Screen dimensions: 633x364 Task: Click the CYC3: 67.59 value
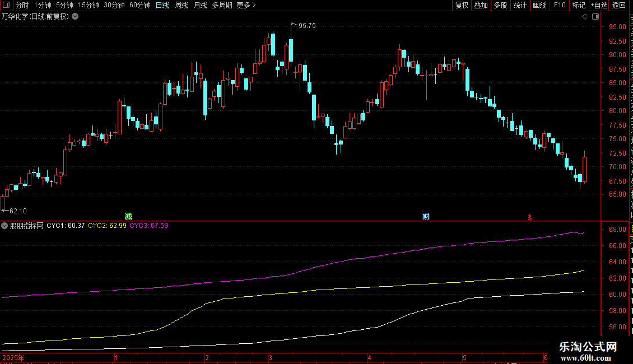(x=149, y=226)
